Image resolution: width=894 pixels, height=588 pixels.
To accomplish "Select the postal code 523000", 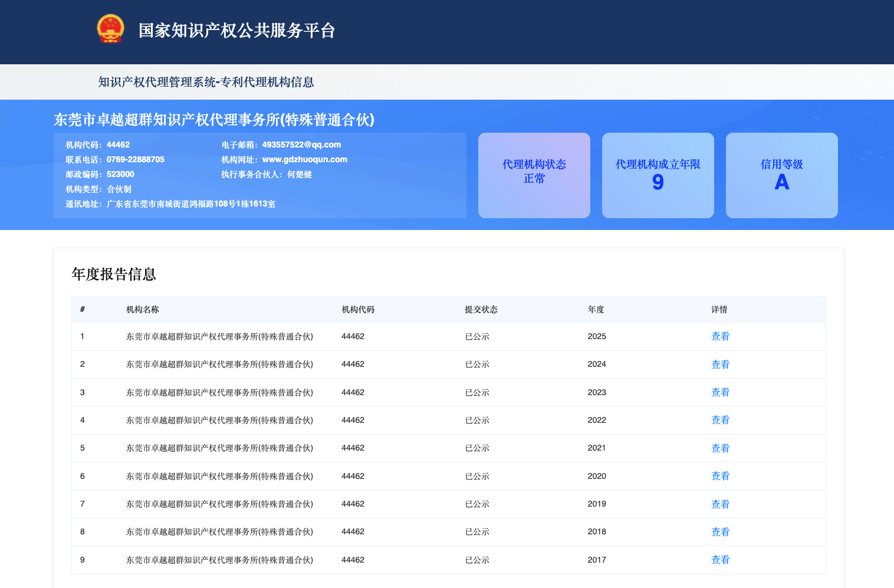I will (x=120, y=174).
